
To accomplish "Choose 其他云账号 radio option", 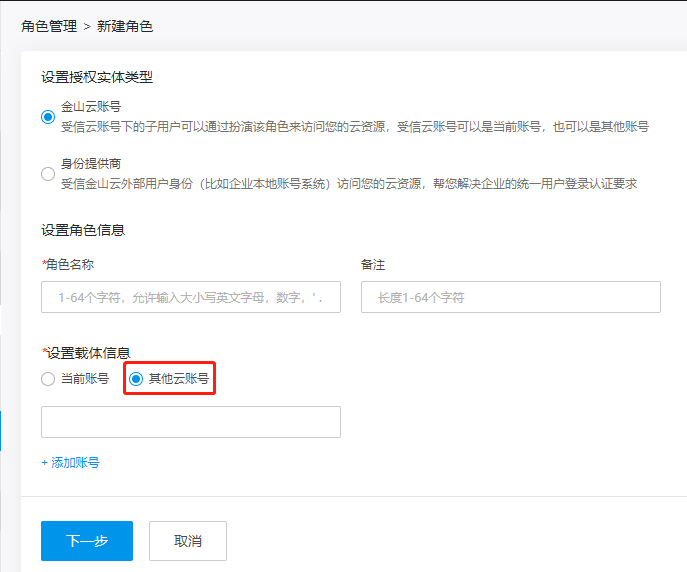I will [136, 379].
